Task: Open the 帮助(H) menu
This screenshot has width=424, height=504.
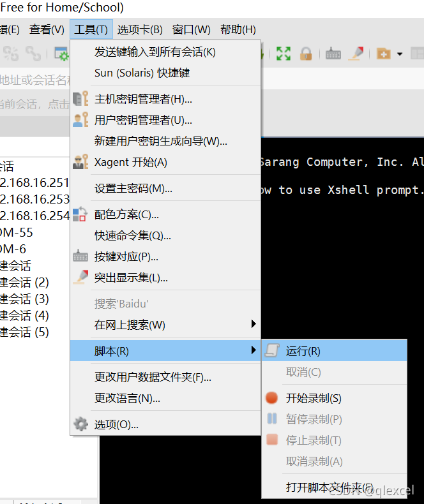Action: point(238,29)
